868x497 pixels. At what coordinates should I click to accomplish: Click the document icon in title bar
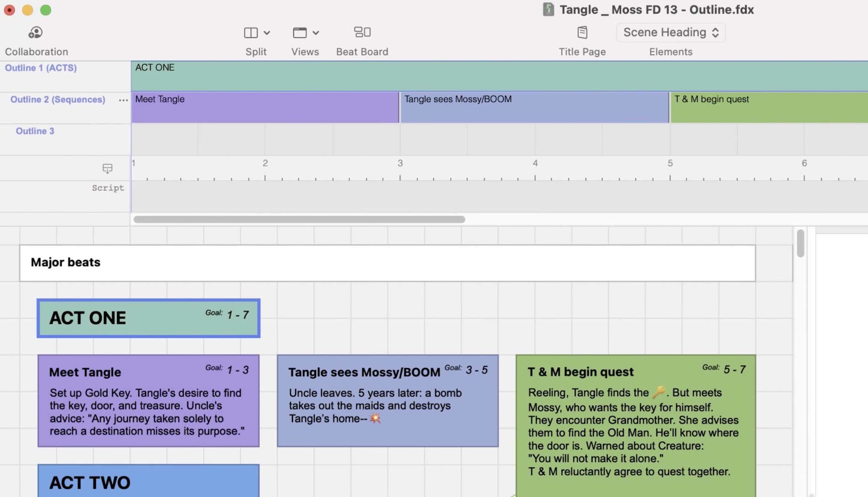point(548,10)
